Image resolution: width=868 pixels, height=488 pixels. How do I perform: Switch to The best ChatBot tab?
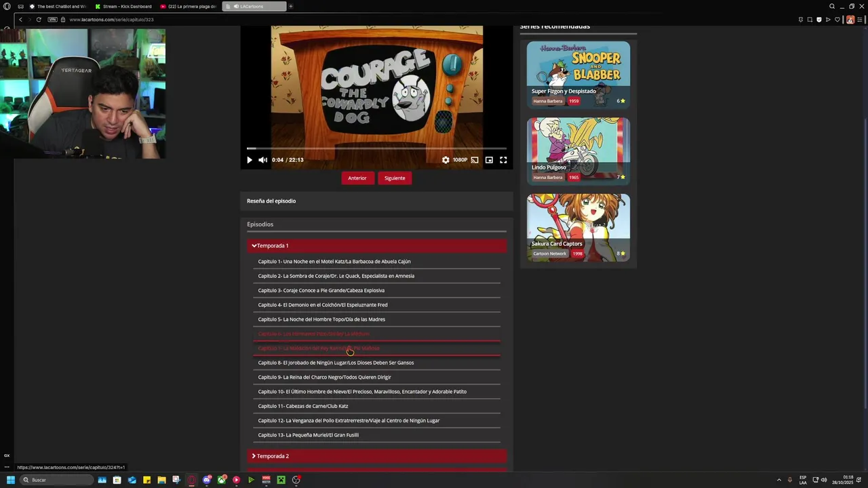coord(58,6)
